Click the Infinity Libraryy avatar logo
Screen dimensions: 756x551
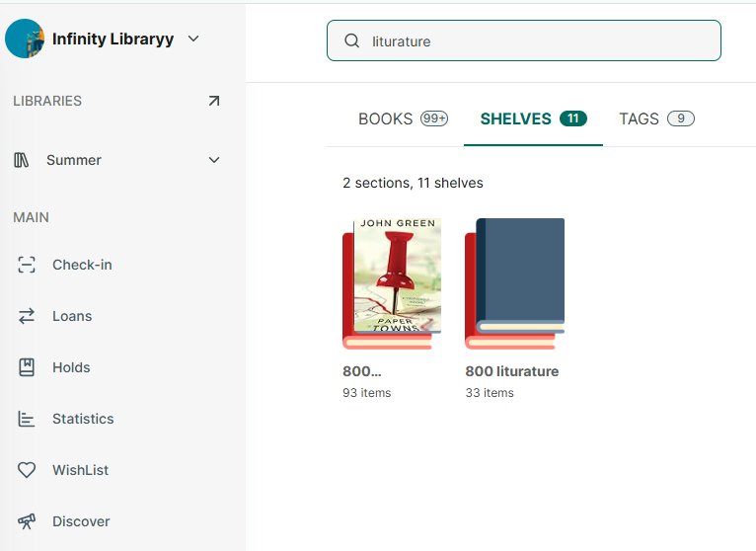[x=25, y=39]
